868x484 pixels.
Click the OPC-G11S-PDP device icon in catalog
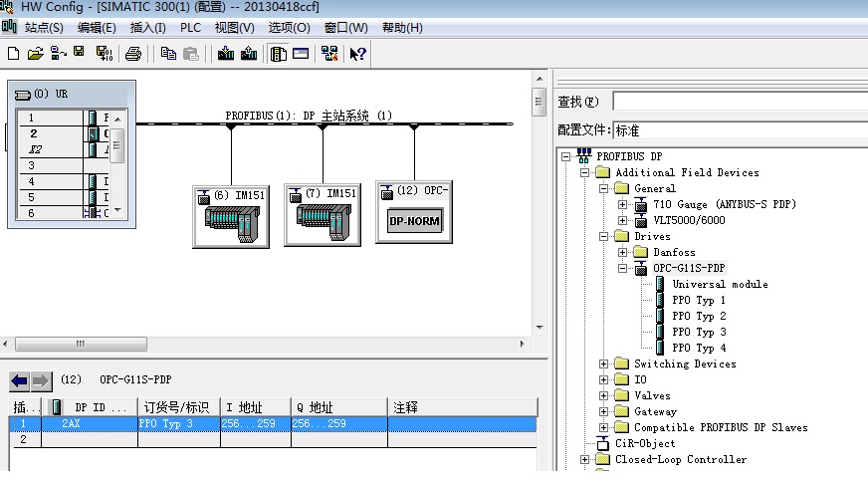click(x=640, y=269)
